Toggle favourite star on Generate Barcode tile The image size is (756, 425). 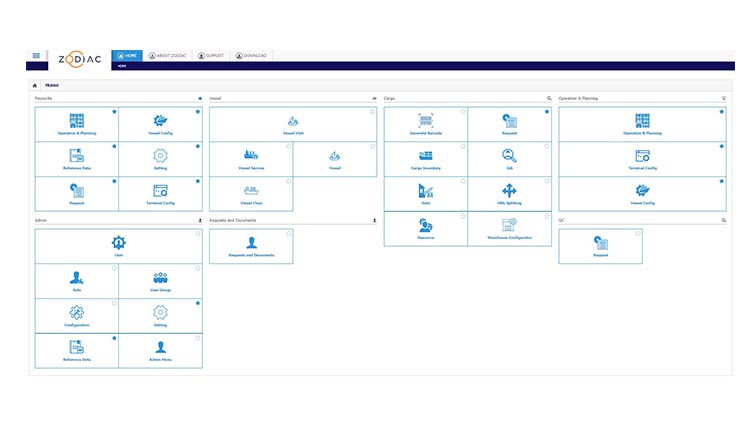[463, 112]
